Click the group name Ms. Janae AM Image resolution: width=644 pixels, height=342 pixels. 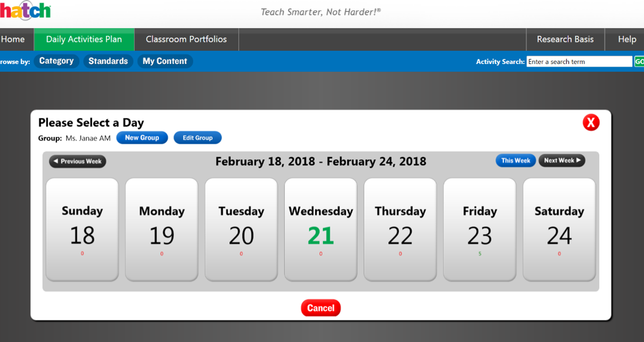click(88, 138)
